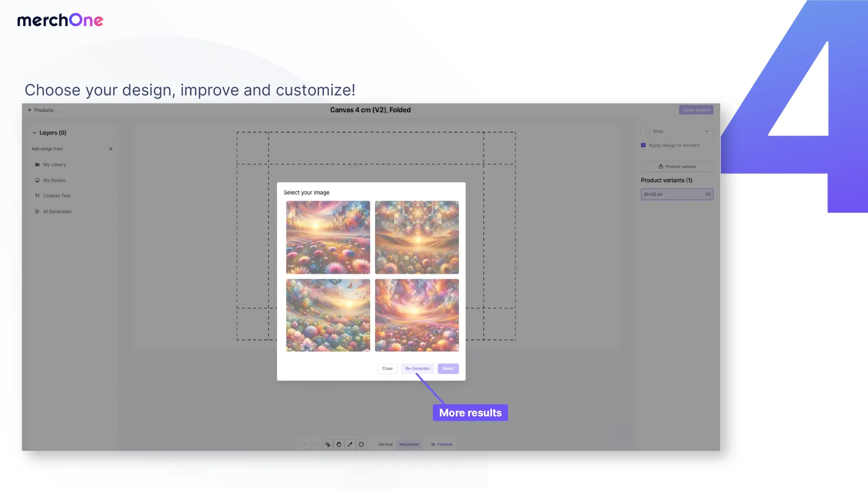
Task: Click the merchOne logo
Action: 60,20
